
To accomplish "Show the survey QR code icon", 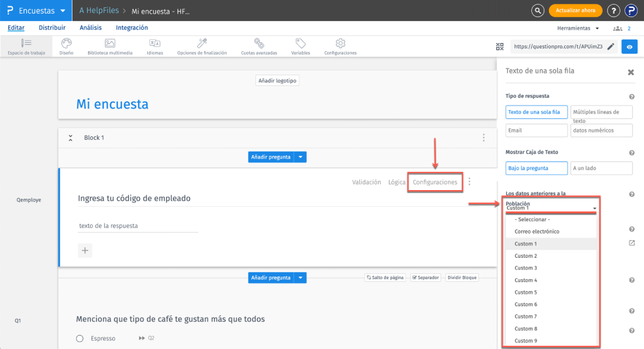I will pyautogui.click(x=500, y=46).
